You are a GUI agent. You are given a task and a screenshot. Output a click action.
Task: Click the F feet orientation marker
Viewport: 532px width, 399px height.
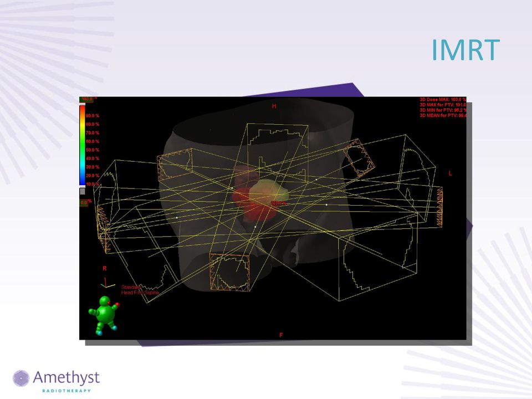coord(281,335)
